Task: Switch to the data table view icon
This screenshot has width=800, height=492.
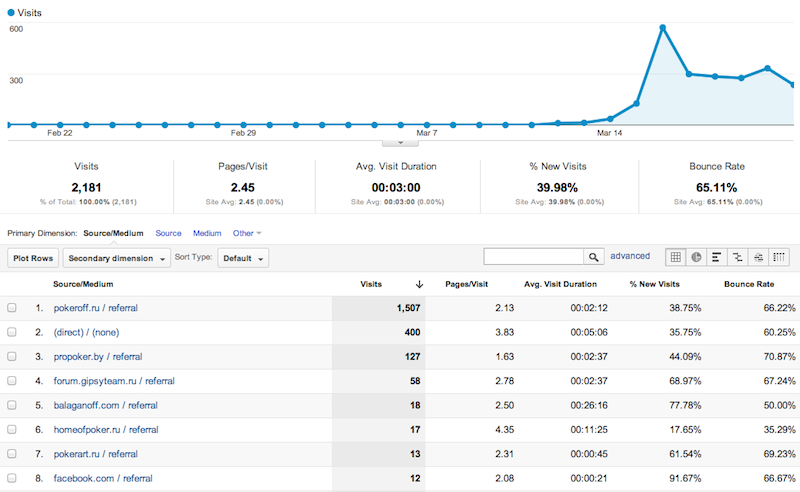Action: click(x=676, y=257)
